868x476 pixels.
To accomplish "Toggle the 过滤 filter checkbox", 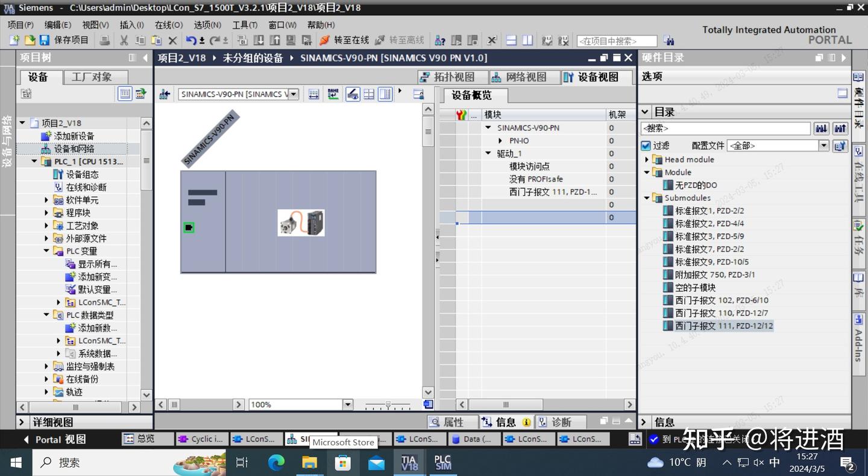I will tap(646, 146).
